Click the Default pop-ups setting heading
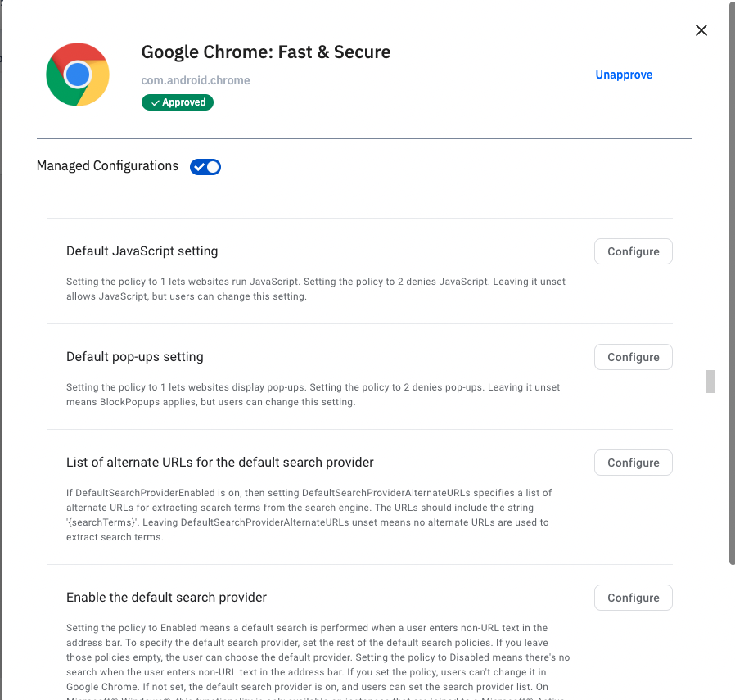The width and height of the screenshot is (735, 700). [x=134, y=357]
